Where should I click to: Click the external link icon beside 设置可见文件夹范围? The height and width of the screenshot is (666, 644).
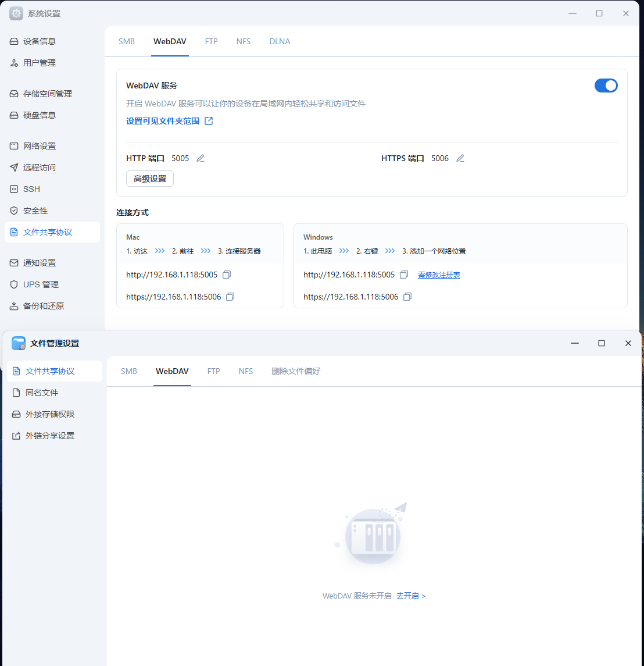tap(209, 121)
